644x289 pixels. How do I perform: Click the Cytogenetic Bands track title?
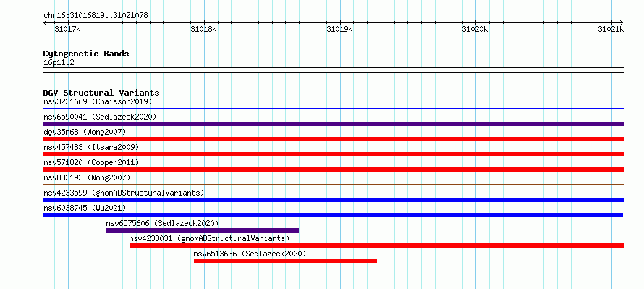(x=86, y=54)
